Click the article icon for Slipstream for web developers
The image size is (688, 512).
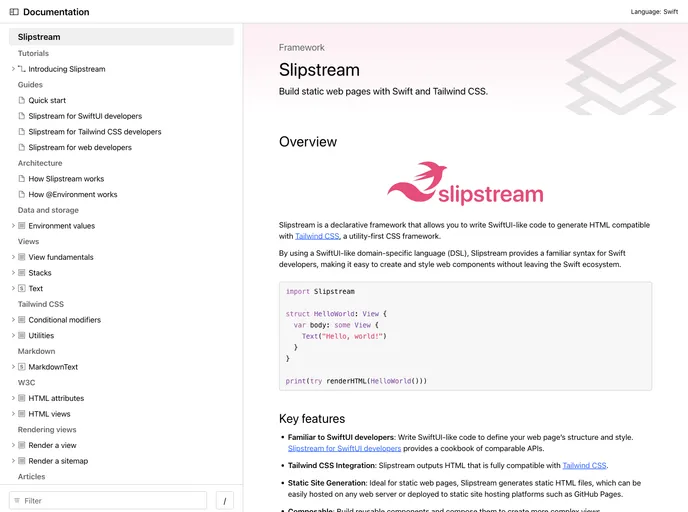tap(22, 147)
